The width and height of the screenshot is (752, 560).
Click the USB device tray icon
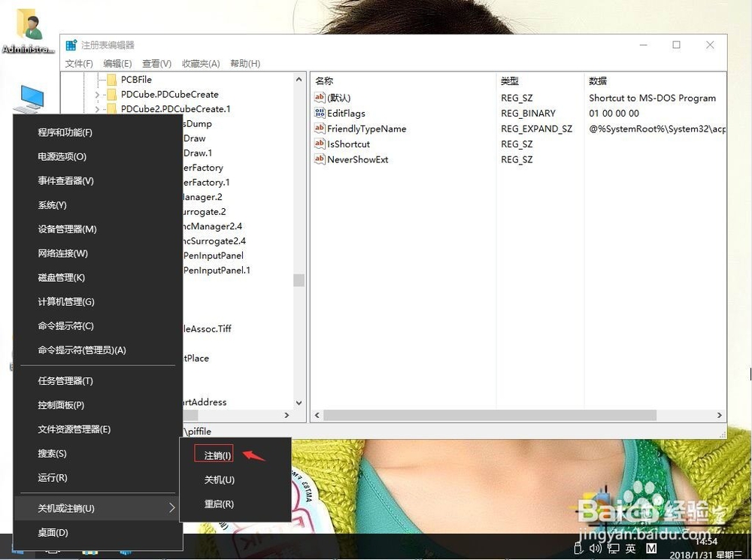(x=578, y=548)
